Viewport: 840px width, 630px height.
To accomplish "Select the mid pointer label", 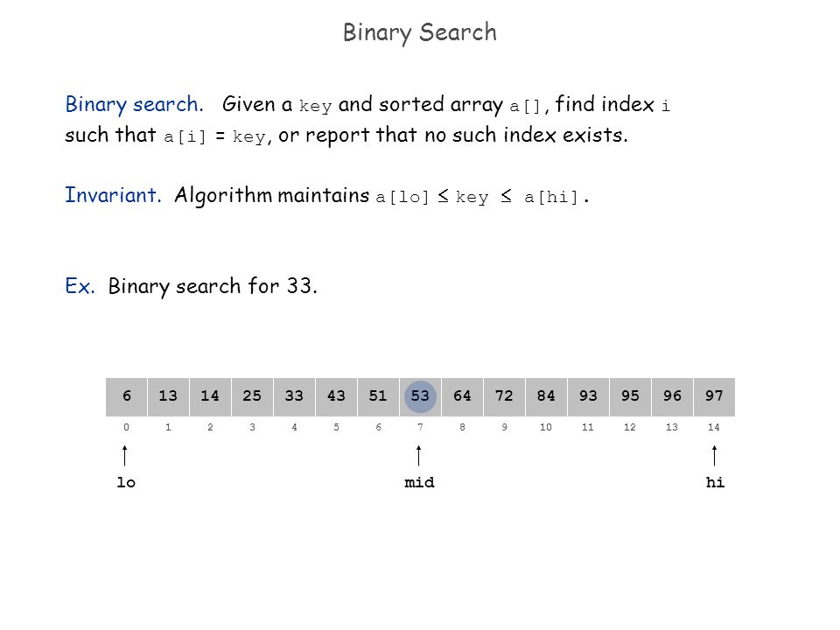I will [419, 483].
